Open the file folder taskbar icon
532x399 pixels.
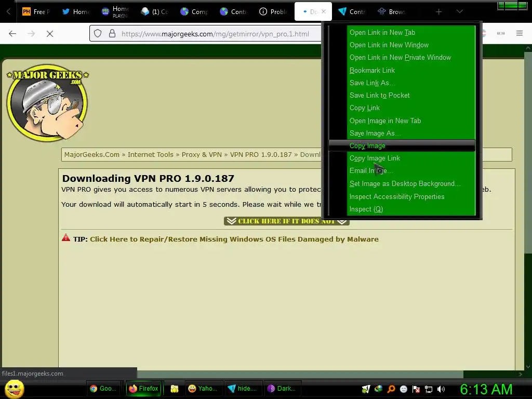[x=175, y=389]
